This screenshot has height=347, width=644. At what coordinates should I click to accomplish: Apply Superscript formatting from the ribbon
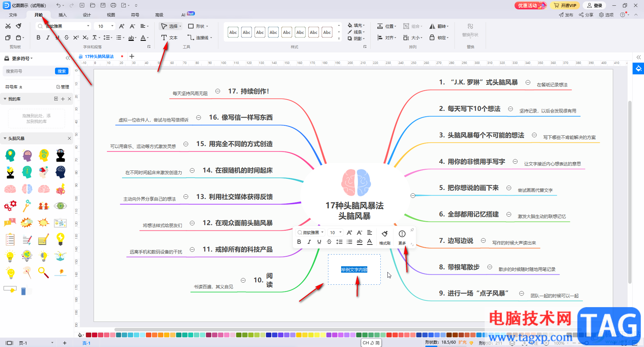(x=76, y=38)
